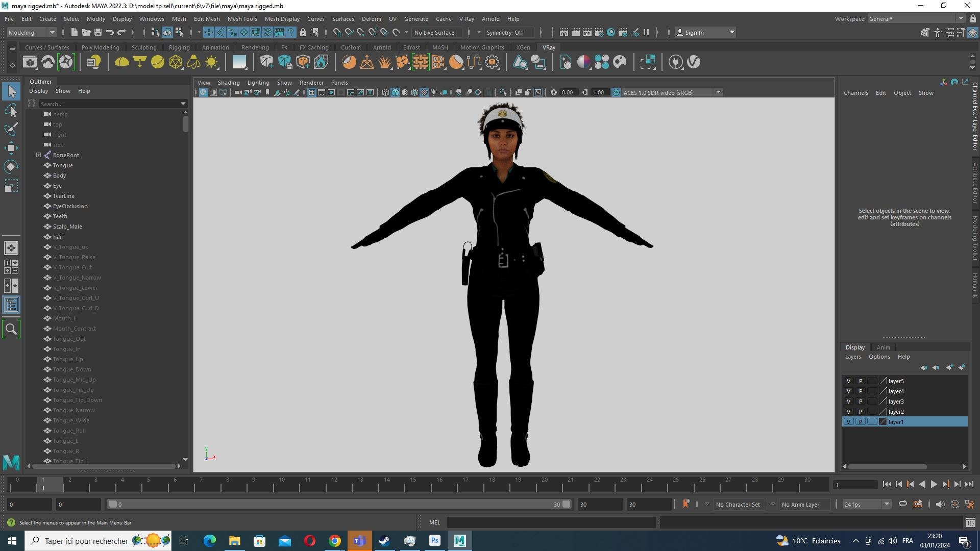
Task: Toggle visibility V of layer5
Action: tap(848, 381)
